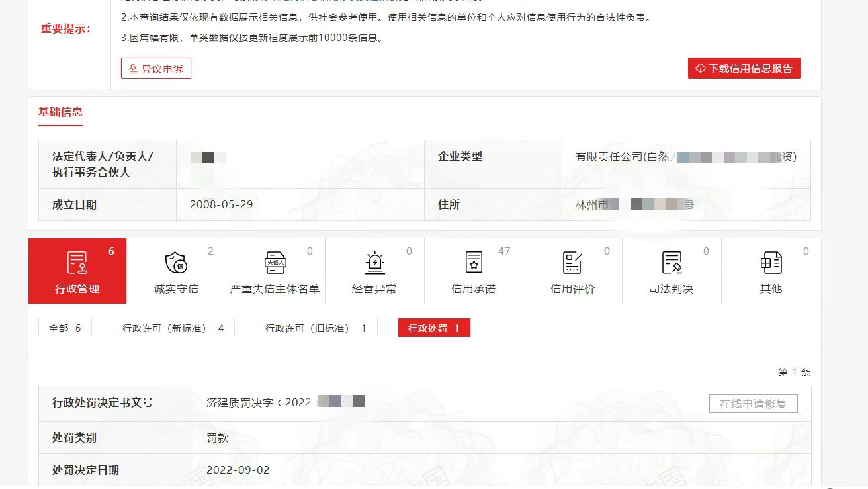Screen dimensions: 868x489
Task: Select the 严重失信主体名单 icon
Action: click(275, 263)
